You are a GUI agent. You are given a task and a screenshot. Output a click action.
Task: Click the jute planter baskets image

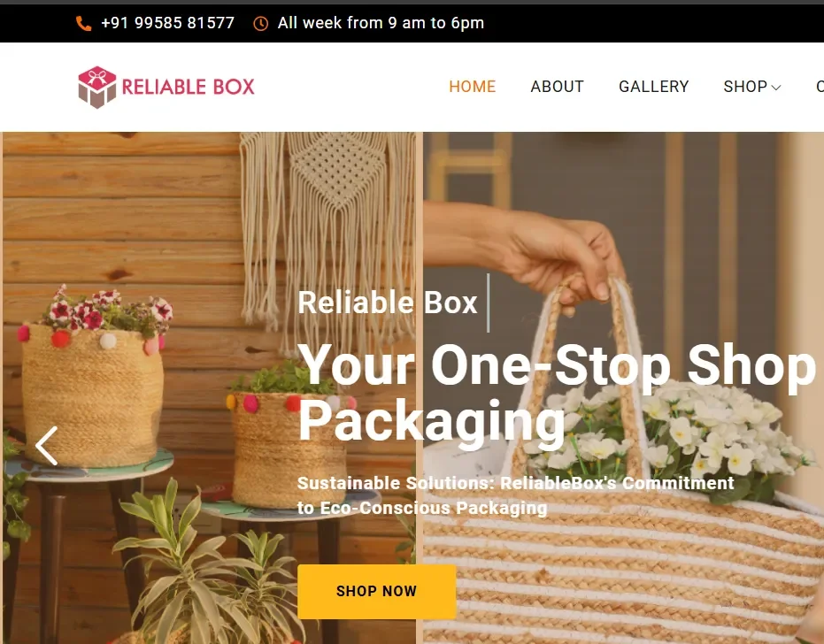tap(209, 387)
